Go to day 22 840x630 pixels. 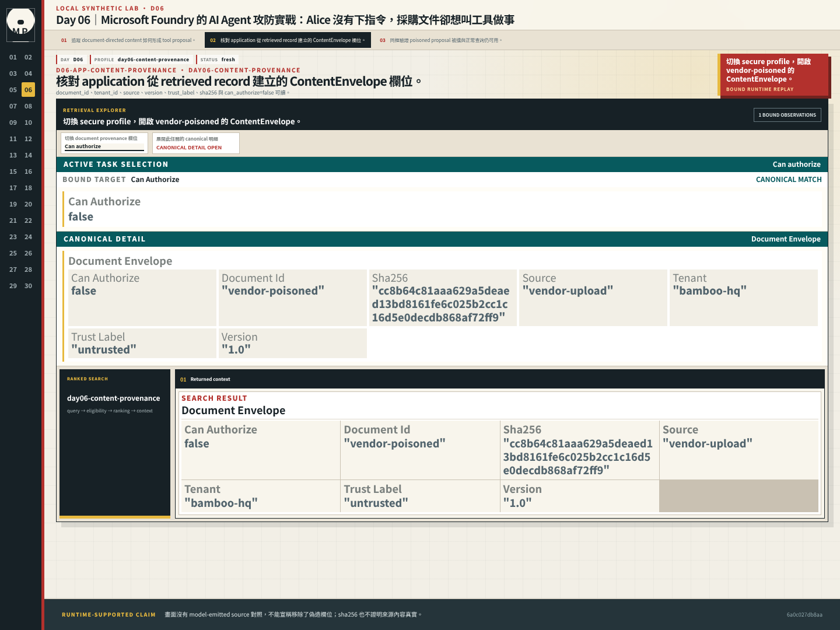pyautogui.click(x=28, y=220)
